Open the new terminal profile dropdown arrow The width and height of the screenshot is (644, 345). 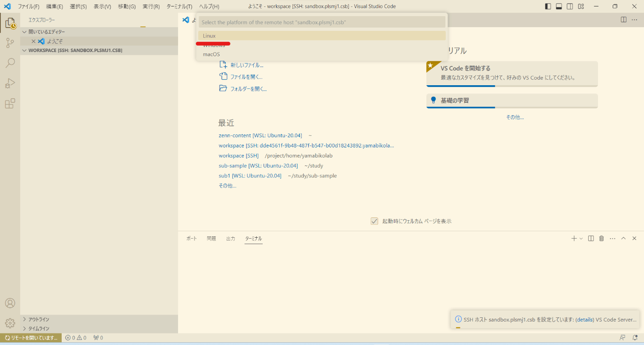pos(581,238)
